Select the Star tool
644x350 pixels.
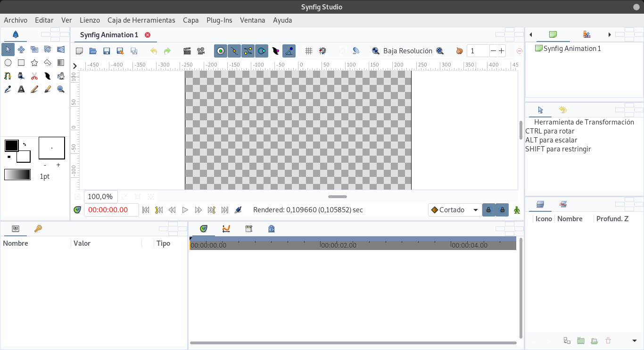pyautogui.click(x=34, y=63)
